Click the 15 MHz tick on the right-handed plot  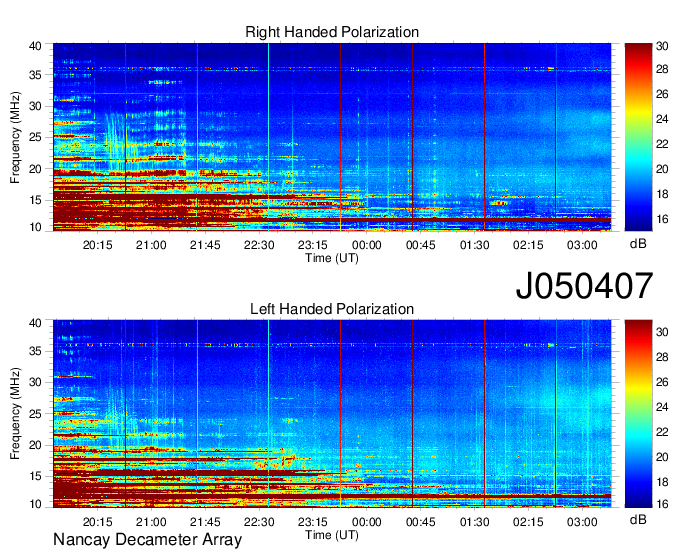pyautogui.click(x=35, y=200)
